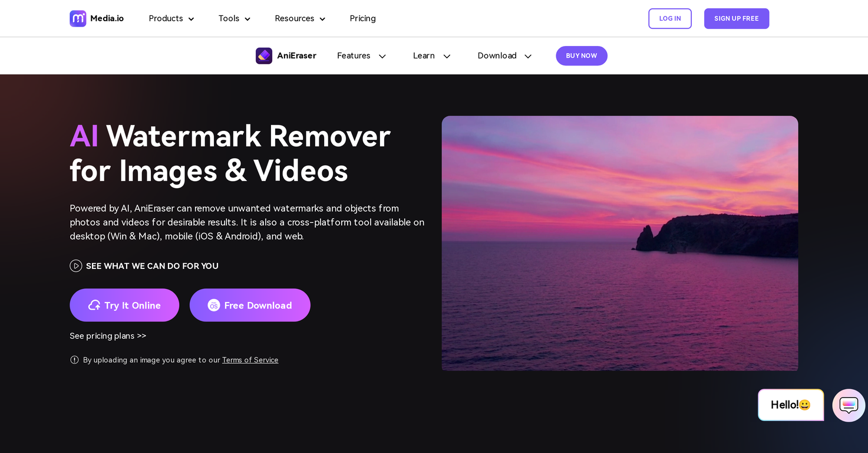Viewport: 868px width, 453px height.
Task: Expand the Learn menu
Action: click(x=431, y=55)
